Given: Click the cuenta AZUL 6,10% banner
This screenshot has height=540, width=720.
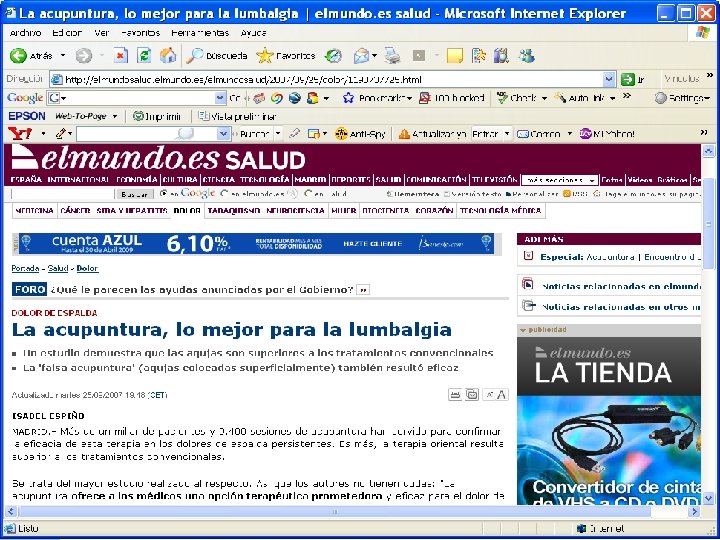Looking at the screenshot, I should [257, 244].
